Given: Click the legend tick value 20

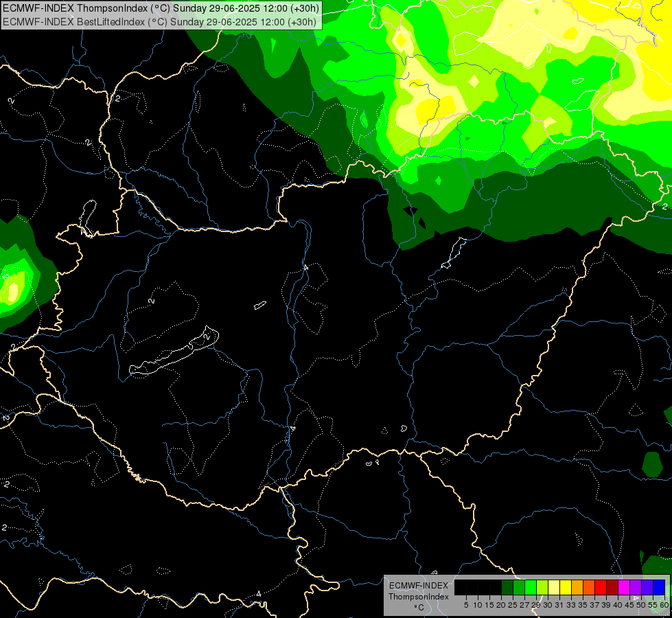Looking at the screenshot, I should point(501,605).
